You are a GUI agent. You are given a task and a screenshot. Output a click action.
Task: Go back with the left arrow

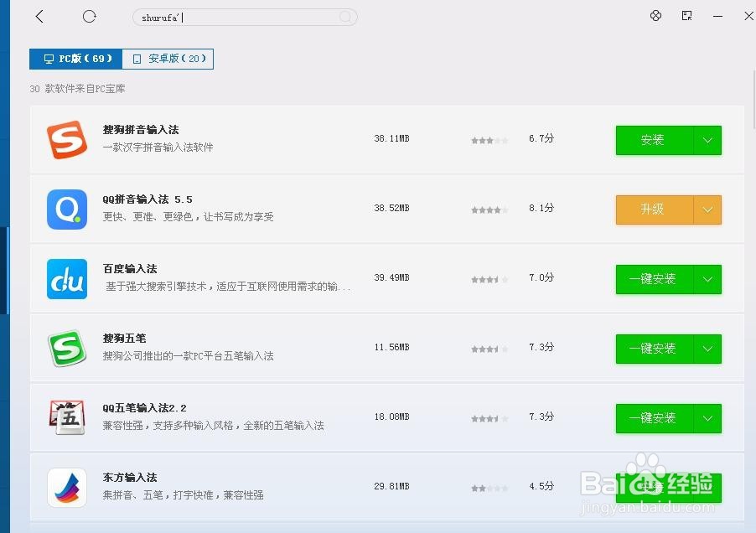coord(39,17)
